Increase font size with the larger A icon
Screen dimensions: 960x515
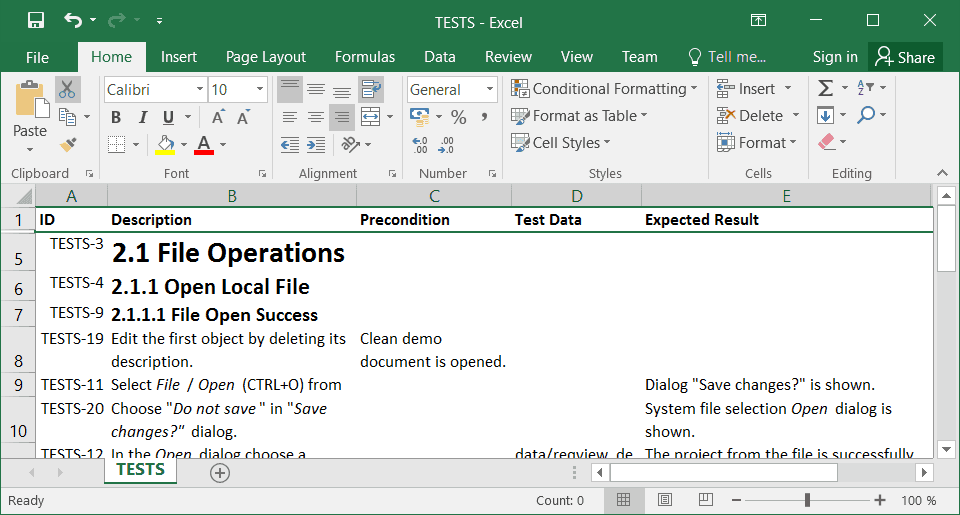tap(218, 117)
